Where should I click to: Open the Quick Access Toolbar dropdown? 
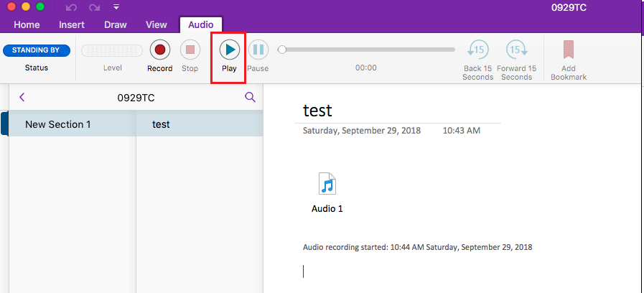(x=116, y=7)
